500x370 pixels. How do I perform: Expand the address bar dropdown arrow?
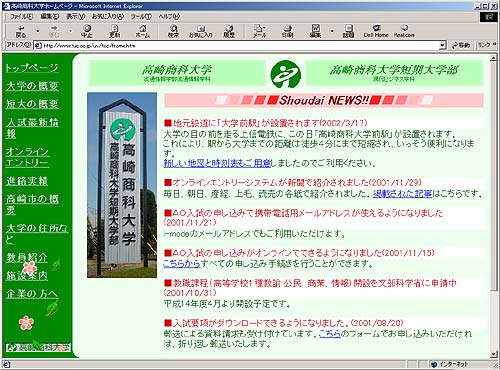(x=442, y=45)
